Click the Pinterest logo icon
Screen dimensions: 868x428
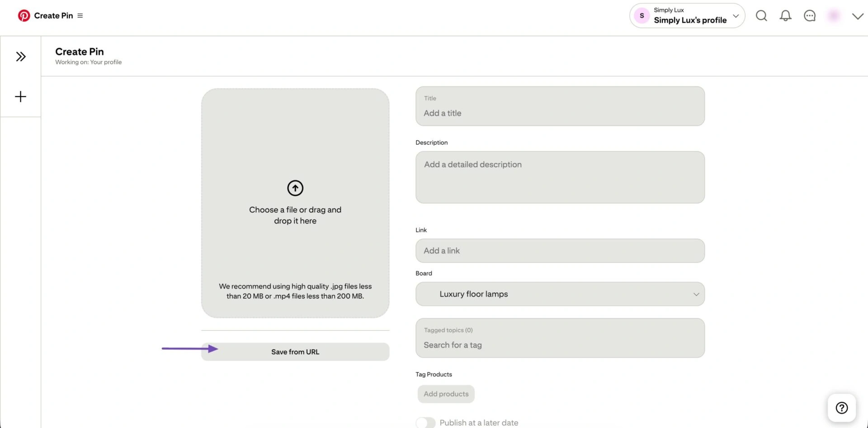pos(24,16)
